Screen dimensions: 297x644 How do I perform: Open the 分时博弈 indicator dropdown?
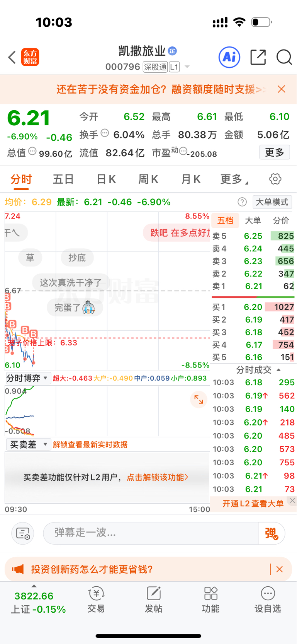pyautogui.click(x=28, y=378)
